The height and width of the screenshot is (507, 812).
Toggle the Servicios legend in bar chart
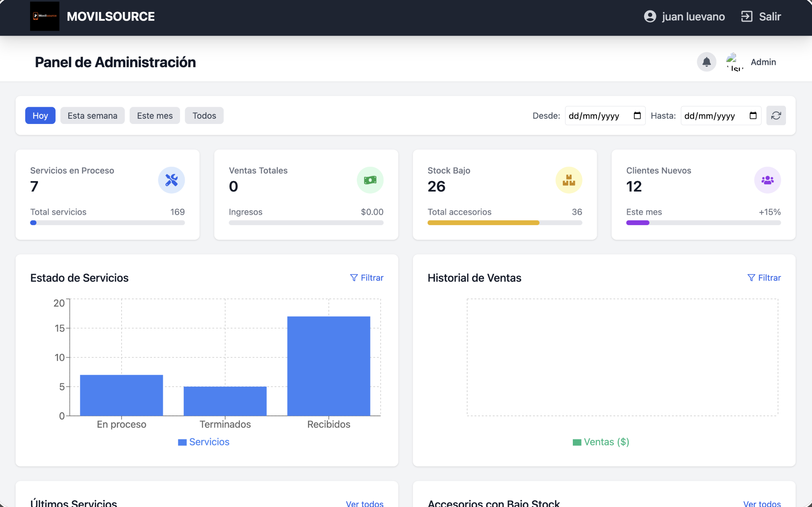pos(204,442)
